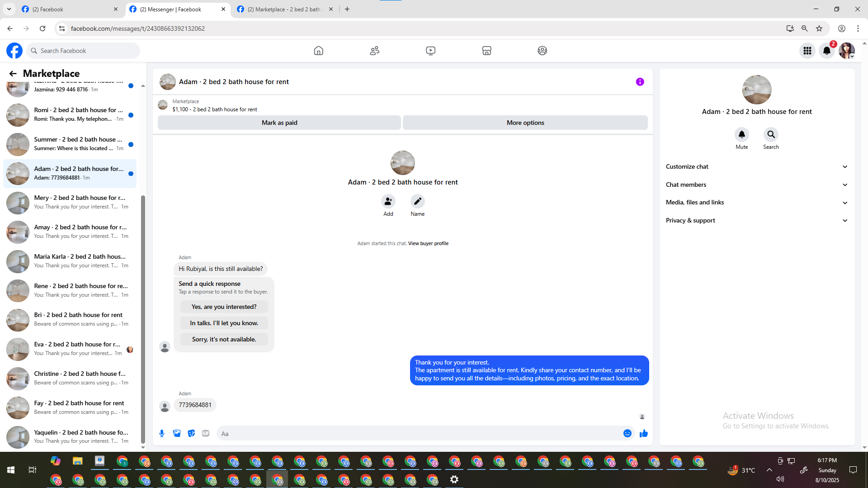Open Amay conversation in list
The width and height of the screenshot is (868, 488).
(70, 232)
